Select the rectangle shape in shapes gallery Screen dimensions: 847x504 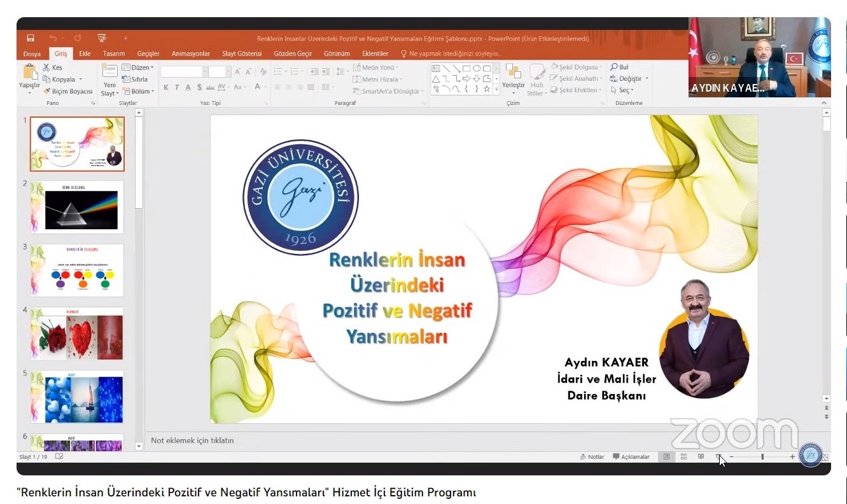(x=466, y=68)
